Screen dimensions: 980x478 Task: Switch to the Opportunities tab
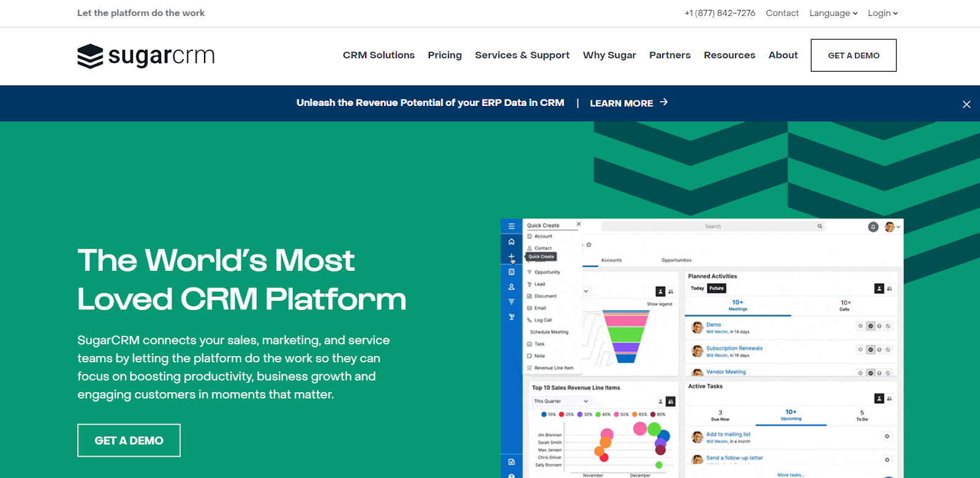(676, 260)
